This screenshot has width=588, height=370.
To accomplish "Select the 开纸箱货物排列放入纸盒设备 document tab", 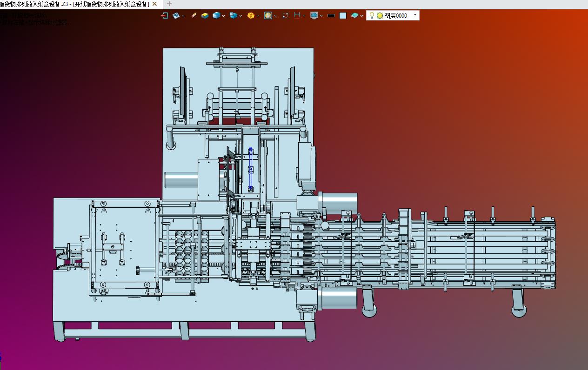I will [74, 4].
